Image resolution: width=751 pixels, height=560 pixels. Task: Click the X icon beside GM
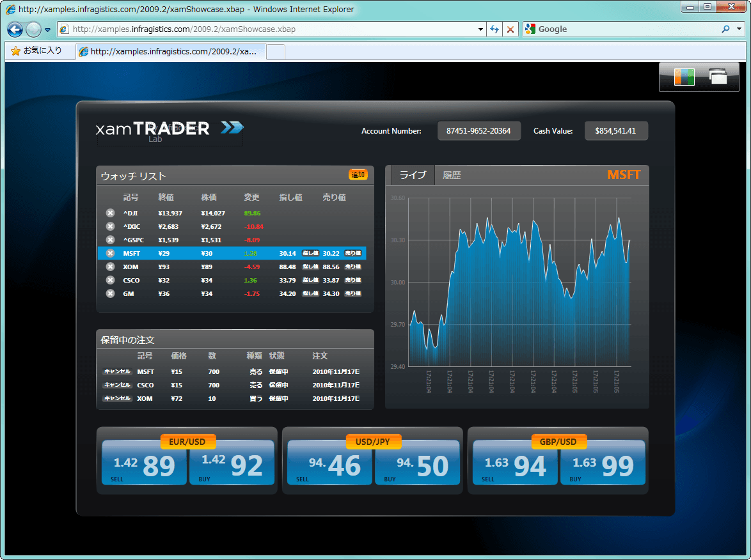click(x=110, y=293)
